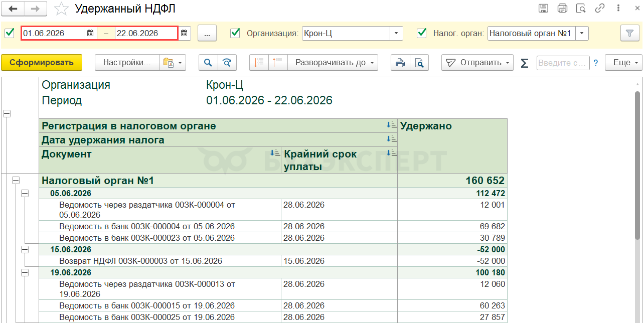Screen dimensions: 644x323
Task: Open print preview from the toolbar
Action: pyautogui.click(x=419, y=63)
